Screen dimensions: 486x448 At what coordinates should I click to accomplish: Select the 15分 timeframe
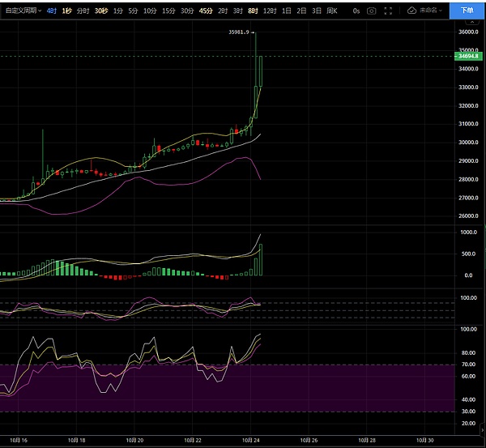click(x=168, y=11)
